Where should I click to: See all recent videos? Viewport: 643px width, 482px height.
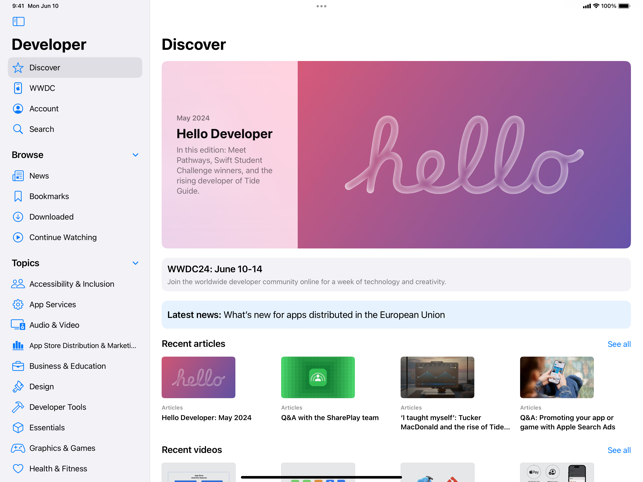pyautogui.click(x=619, y=450)
